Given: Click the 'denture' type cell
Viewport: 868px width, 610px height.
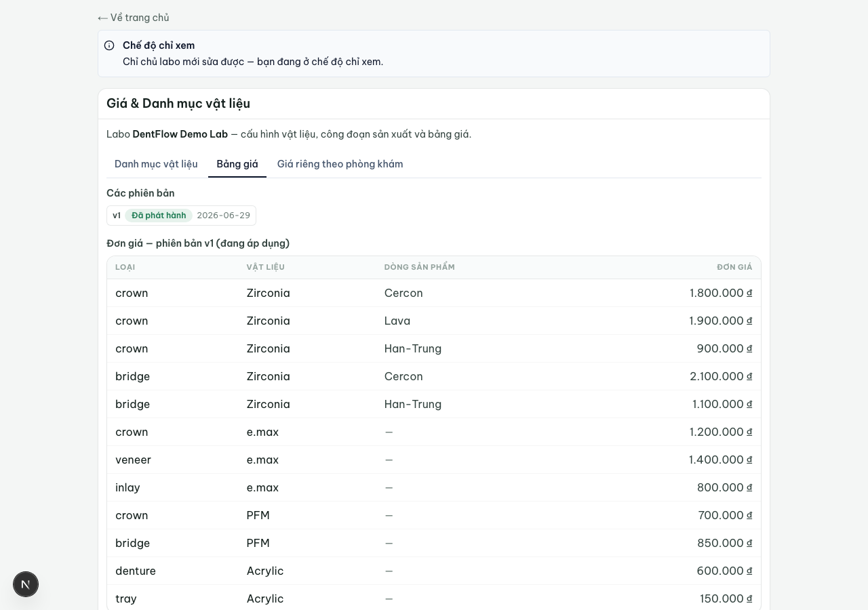Looking at the screenshot, I should pyautogui.click(x=136, y=571).
